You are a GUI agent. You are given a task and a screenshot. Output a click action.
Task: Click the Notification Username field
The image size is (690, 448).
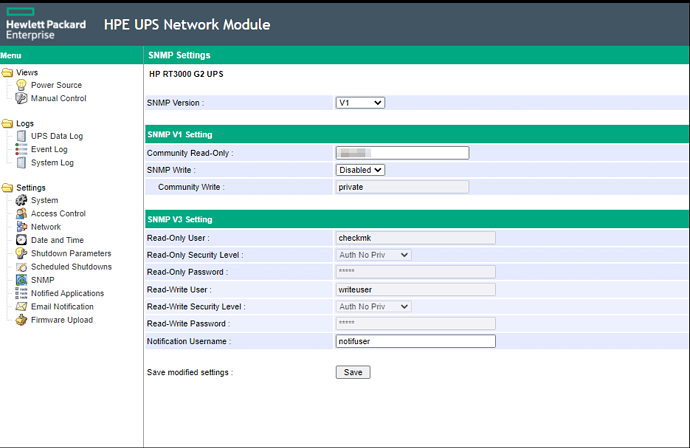coord(415,341)
